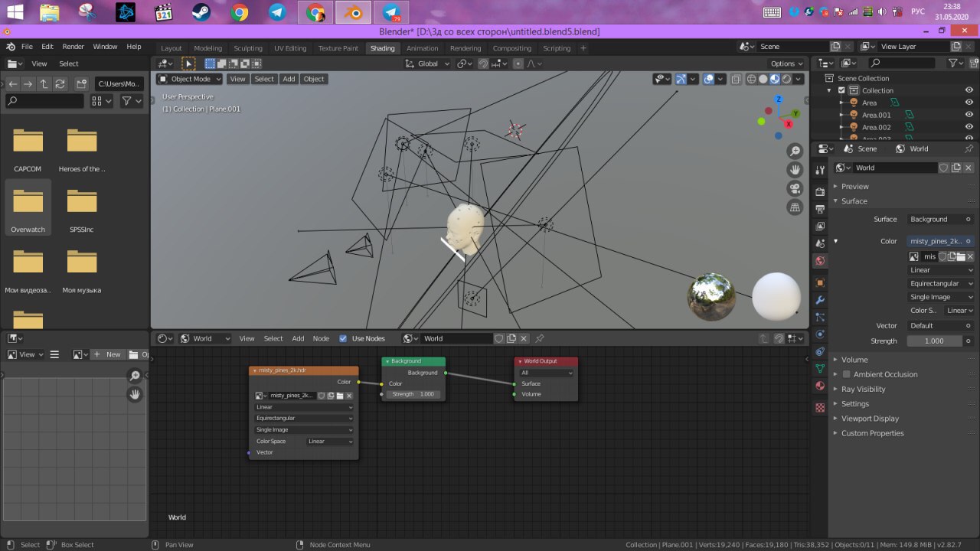This screenshot has width=980, height=551.
Task: Switch to the Compositing workspace tab
Action: 511,48
